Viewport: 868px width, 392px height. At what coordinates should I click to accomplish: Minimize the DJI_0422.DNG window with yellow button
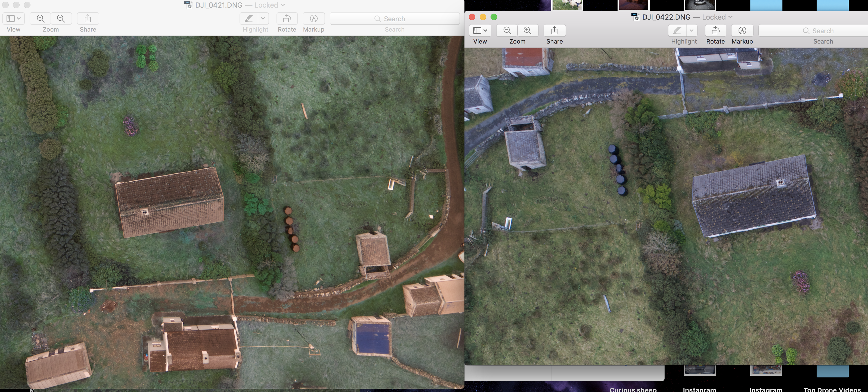(x=483, y=17)
